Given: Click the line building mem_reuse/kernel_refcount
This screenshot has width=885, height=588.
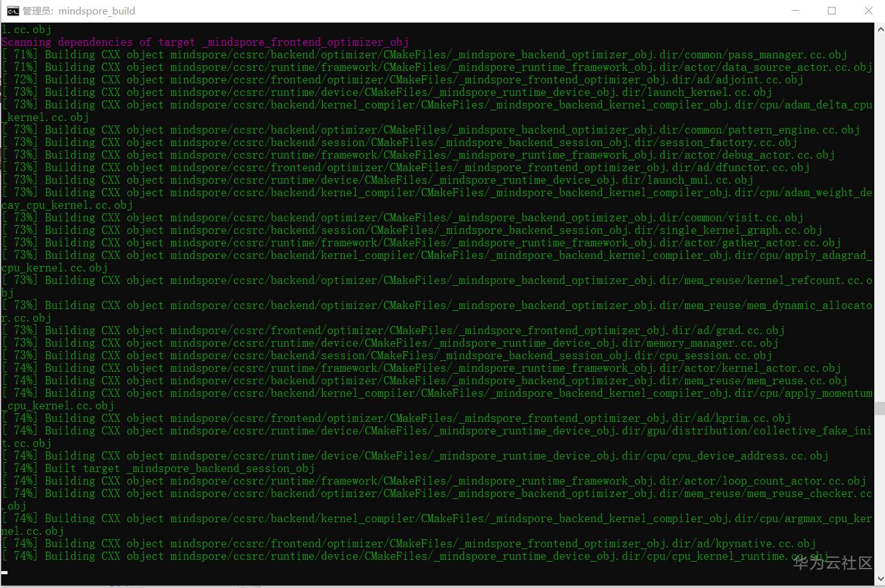Looking at the screenshot, I should click(437, 280).
